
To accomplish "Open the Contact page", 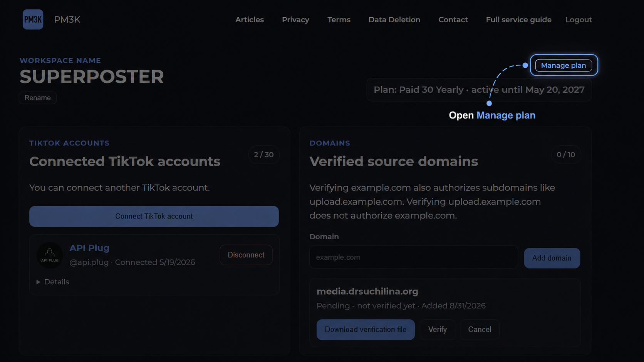I will pyautogui.click(x=453, y=20).
